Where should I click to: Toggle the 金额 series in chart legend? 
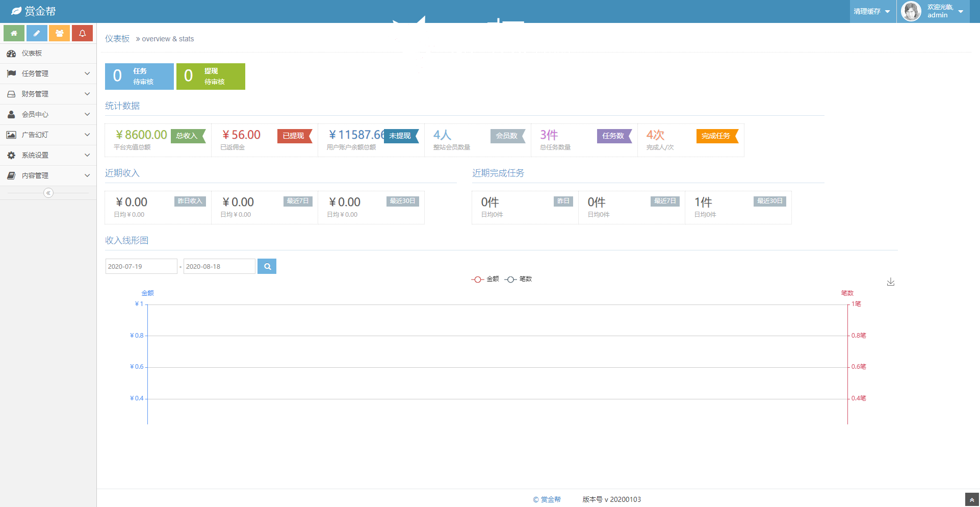tap(485, 279)
